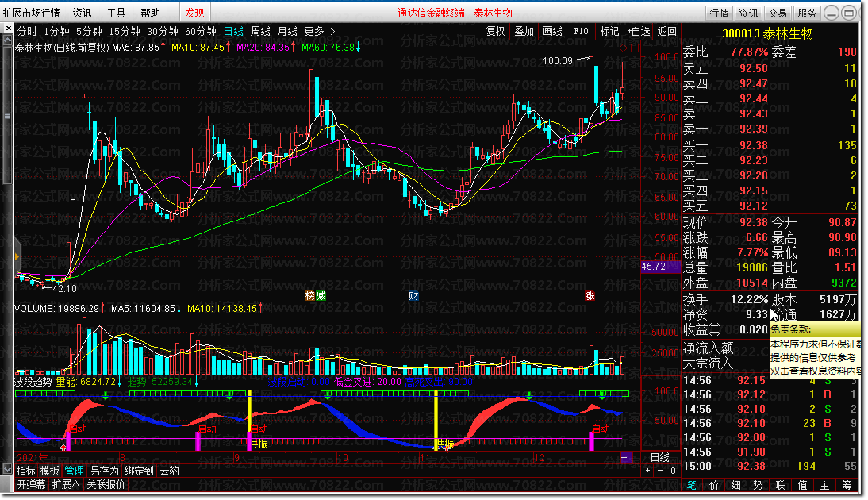
Task: Click diamond icon at chart top right
Action: [x=624, y=48]
